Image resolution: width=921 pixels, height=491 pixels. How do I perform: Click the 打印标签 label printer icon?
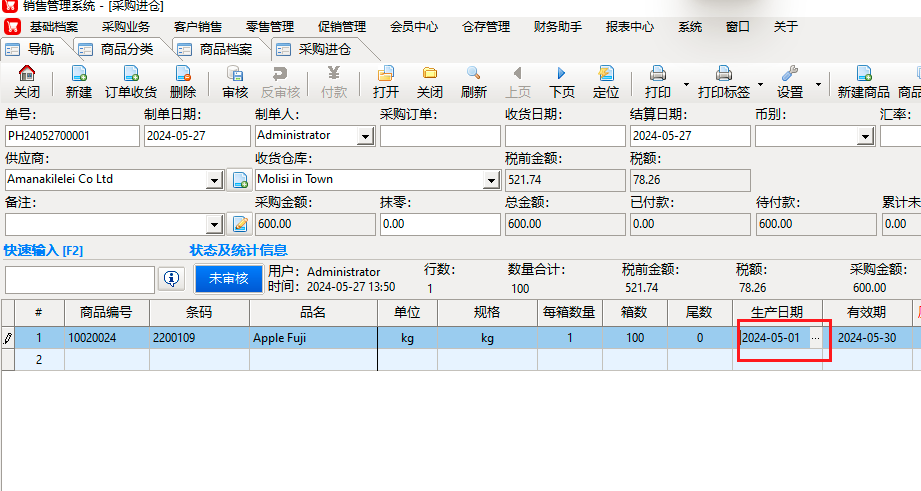point(724,82)
